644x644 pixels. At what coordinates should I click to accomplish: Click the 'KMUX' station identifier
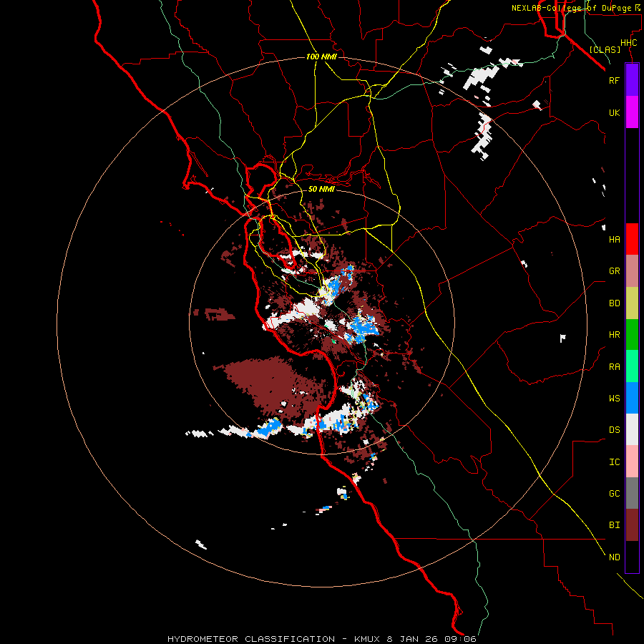pos(369,639)
